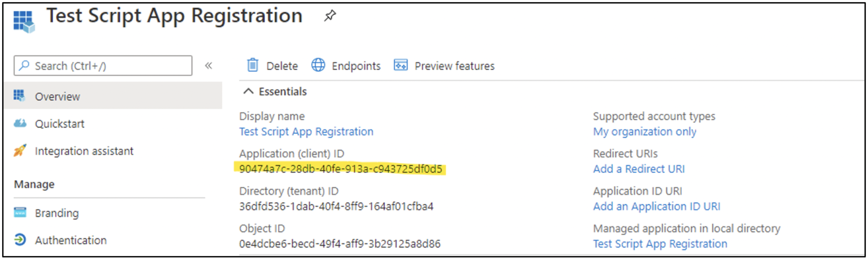Pin Test Script App Registration page
Screen dimensions: 868x260
coord(329,17)
